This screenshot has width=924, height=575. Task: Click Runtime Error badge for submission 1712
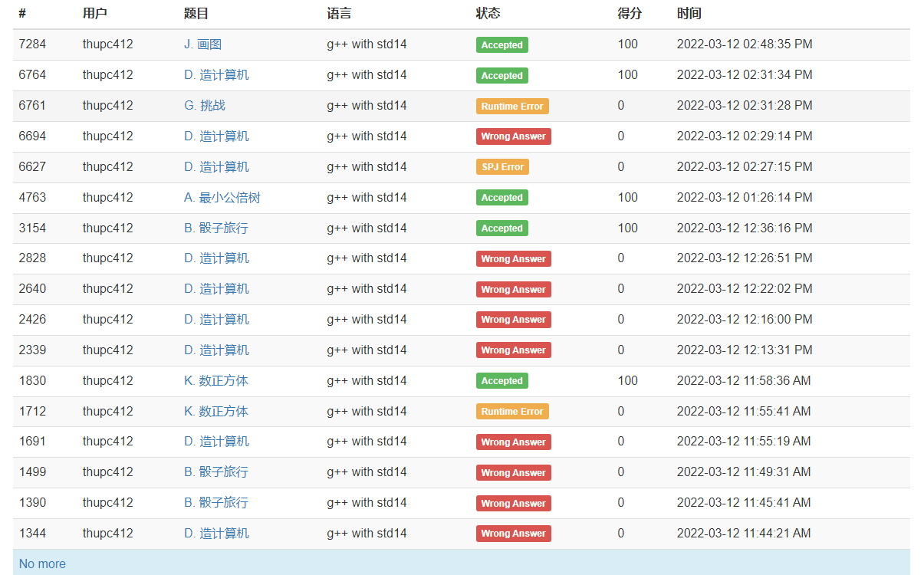click(511, 412)
